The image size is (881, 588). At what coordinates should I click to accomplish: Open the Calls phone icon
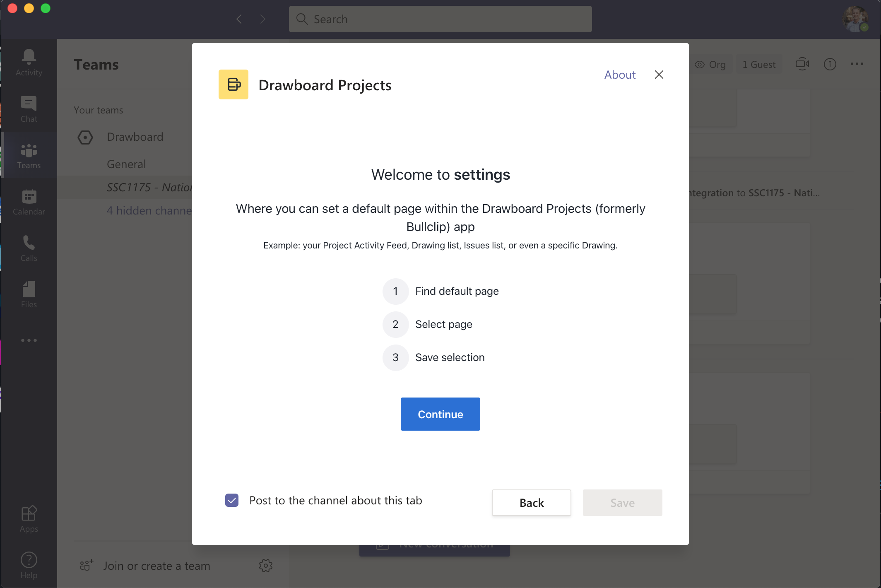pyautogui.click(x=29, y=248)
